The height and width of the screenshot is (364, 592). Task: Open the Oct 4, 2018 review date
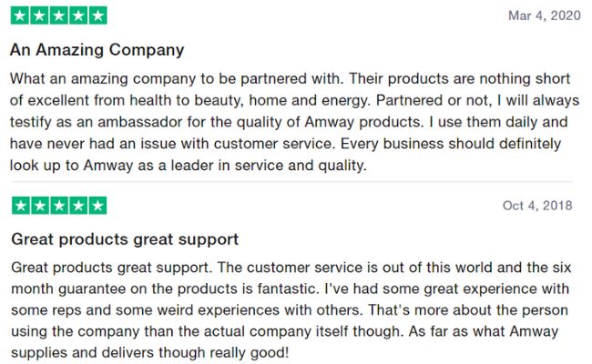(x=537, y=206)
